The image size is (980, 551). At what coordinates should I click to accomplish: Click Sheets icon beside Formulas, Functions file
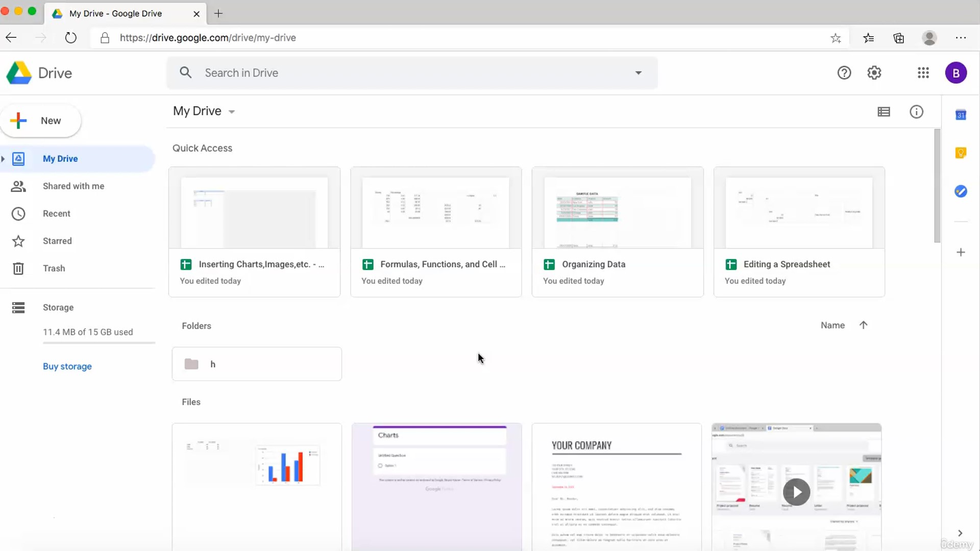point(367,264)
